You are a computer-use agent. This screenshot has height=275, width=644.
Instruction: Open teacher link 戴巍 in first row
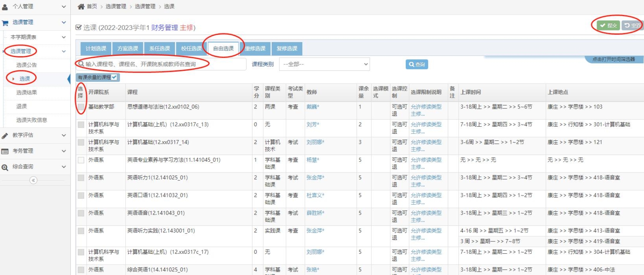pos(312,107)
